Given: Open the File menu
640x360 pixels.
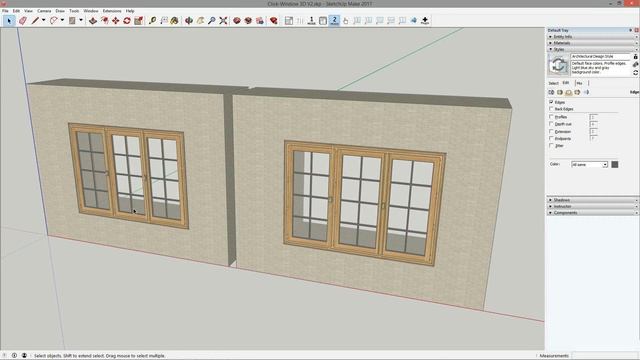Looking at the screenshot, I should click(5, 11).
